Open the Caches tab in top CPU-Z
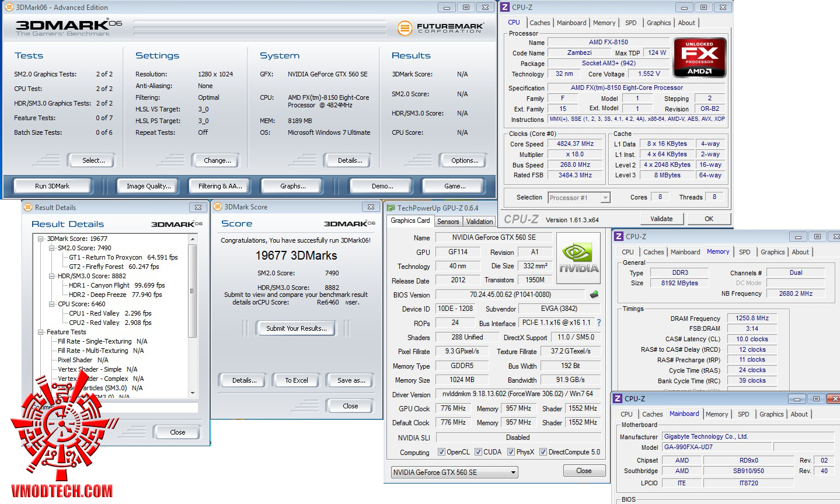The width and height of the screenshot is (840, 504). pyautogui.click(x=539, y=23)
